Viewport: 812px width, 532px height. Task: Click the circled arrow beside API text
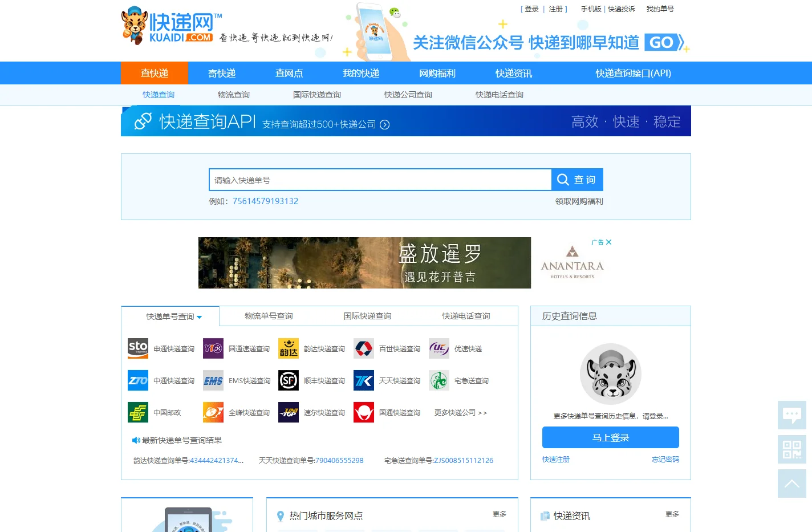point(385,125)
